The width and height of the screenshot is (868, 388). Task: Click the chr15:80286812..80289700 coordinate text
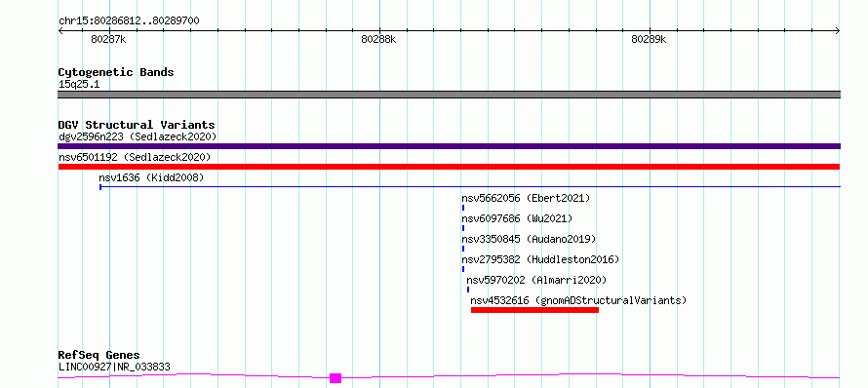(129, 20)
